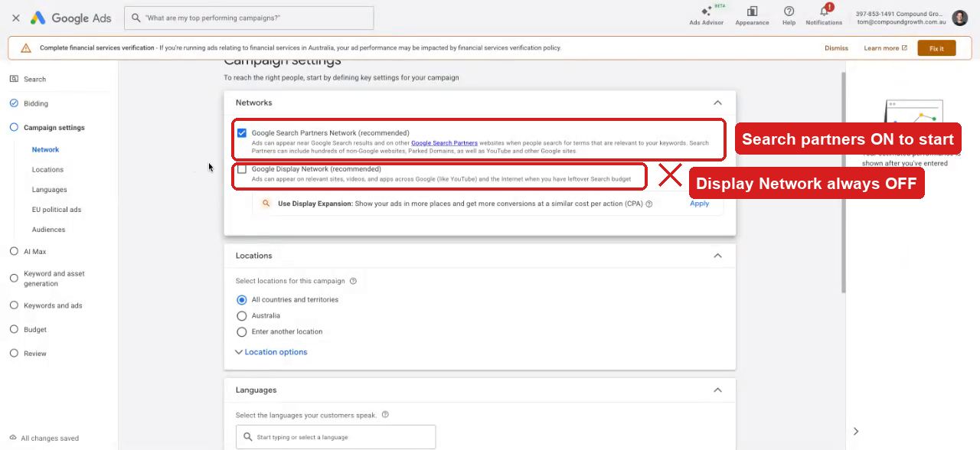
Task: Go to Languages subsection
Action: [x=49, y=190]
